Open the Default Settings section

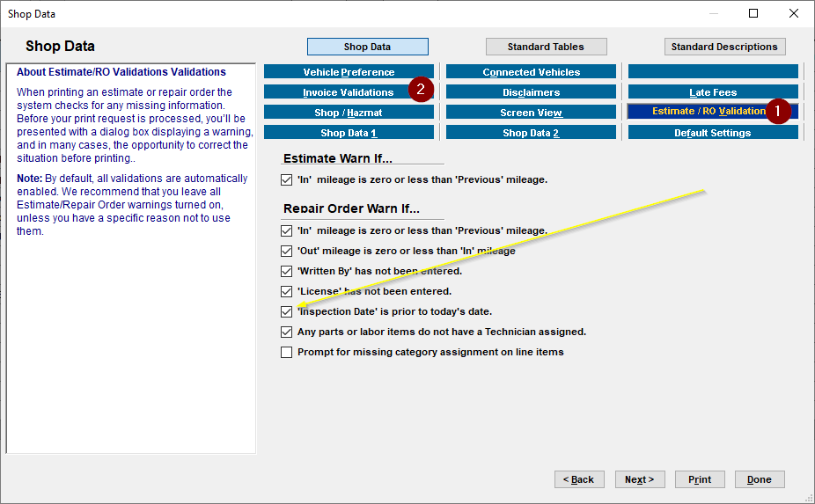713,133
